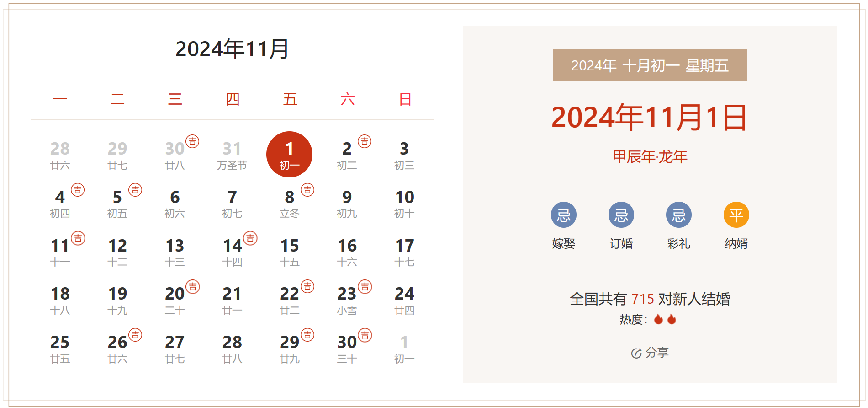Click the 嫁娶 忌 icon
The height and width of the screenshot is (408, 868).
(x=564, y=215)
